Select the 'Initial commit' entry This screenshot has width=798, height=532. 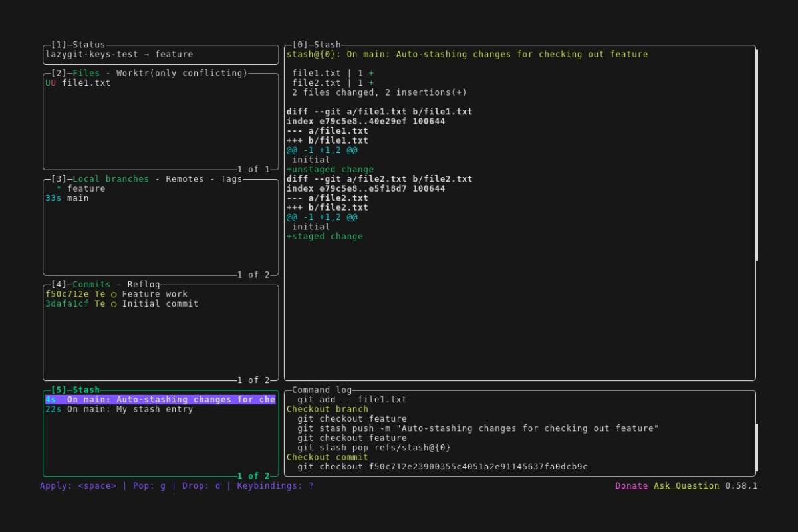pyautogui.click(x=160, y=304)
